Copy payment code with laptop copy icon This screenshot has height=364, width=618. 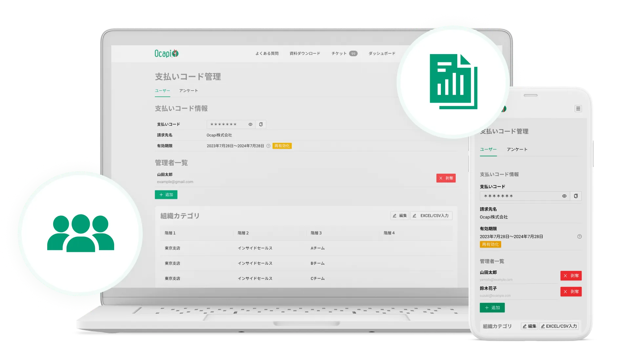pyautogui.click(x=261, y=124)
